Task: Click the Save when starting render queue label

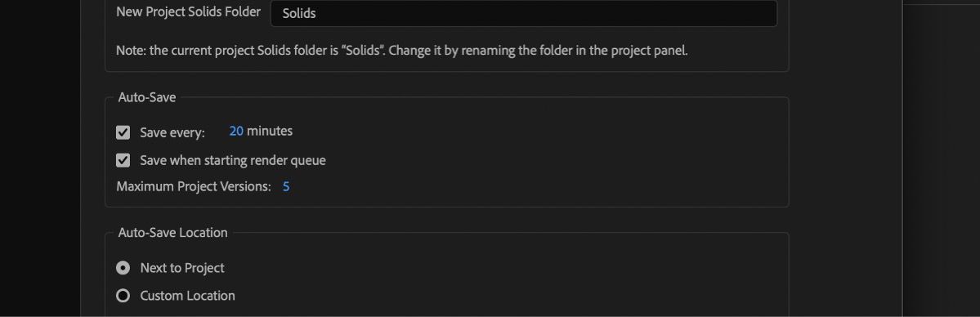Action: (232, 161)
